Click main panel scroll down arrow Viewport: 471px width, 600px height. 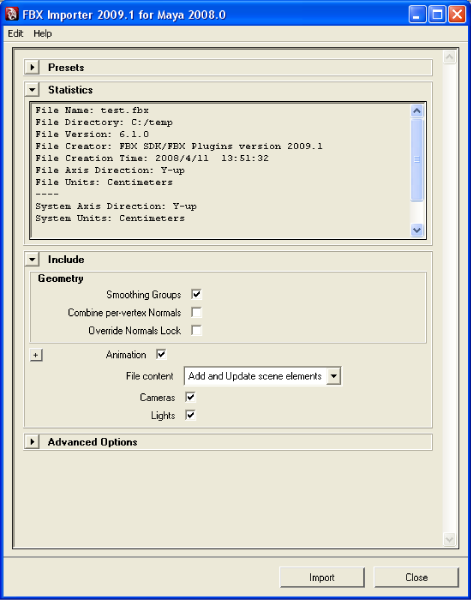tap(450, 539)
